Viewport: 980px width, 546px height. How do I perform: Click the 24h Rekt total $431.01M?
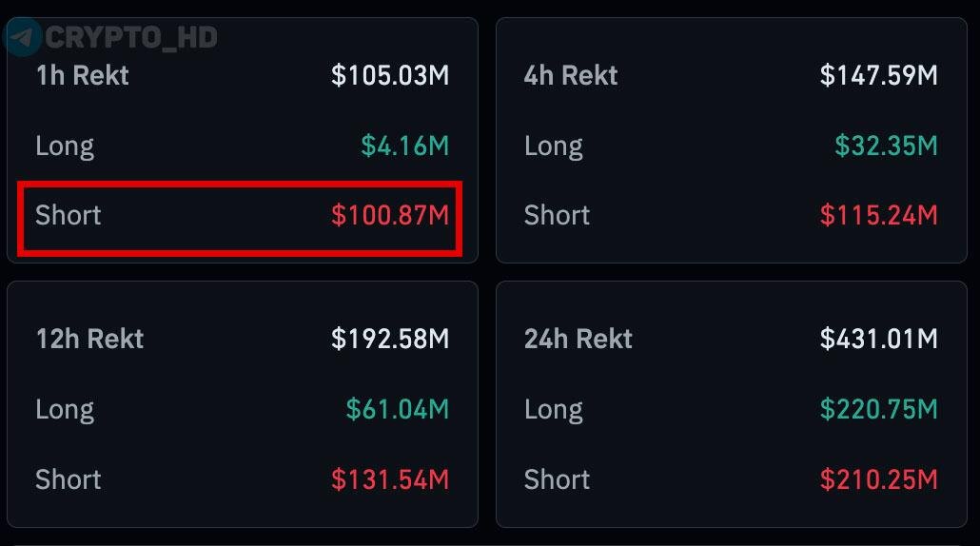click(x=879, y=340)
